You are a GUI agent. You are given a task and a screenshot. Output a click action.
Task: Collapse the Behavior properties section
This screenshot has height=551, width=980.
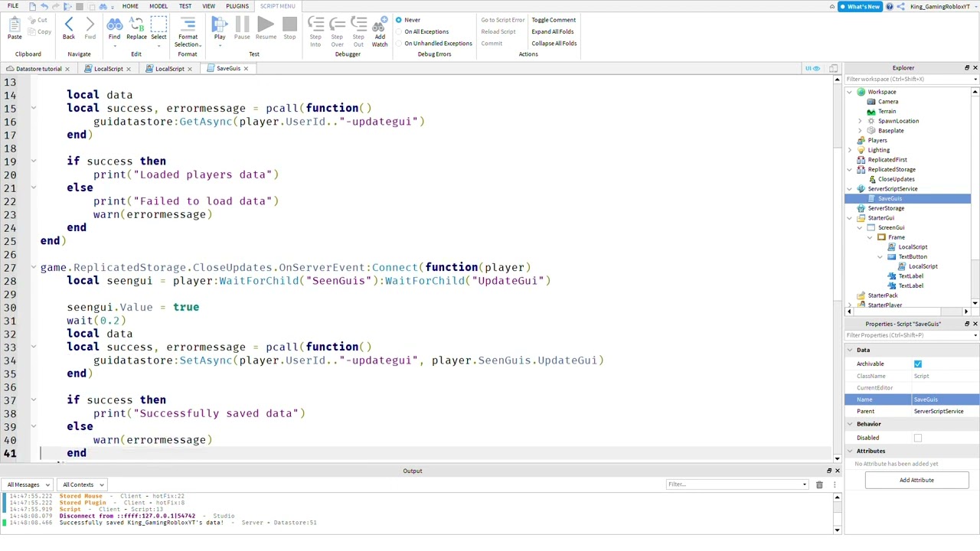pos(850,424)
